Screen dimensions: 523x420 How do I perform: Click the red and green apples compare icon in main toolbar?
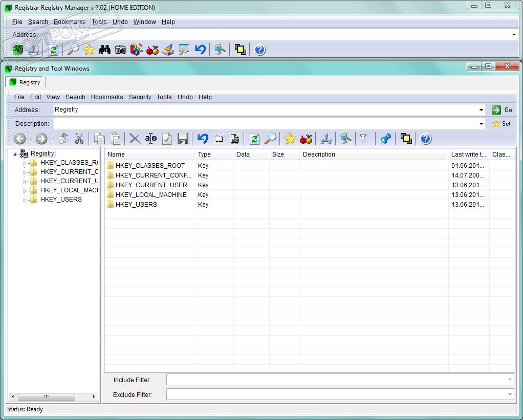coord(152,50)
